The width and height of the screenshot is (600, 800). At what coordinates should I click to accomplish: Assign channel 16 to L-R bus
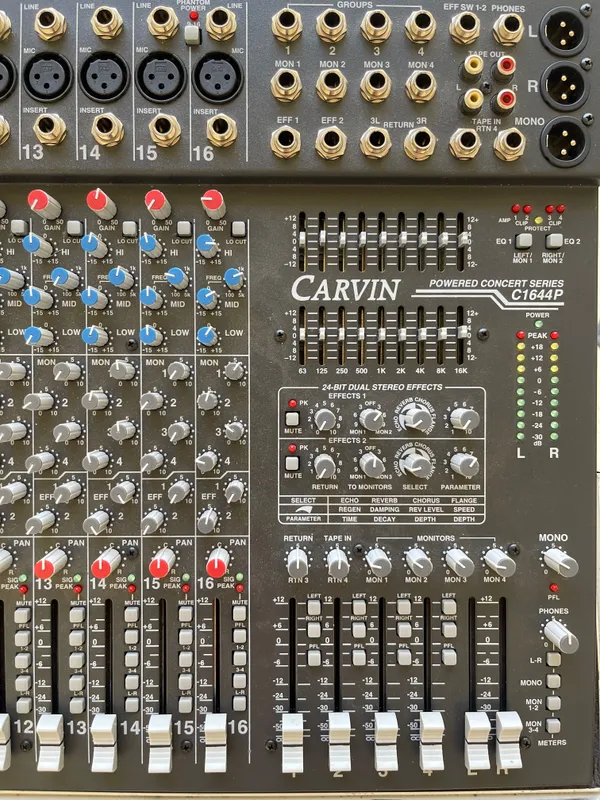point(239,703)
